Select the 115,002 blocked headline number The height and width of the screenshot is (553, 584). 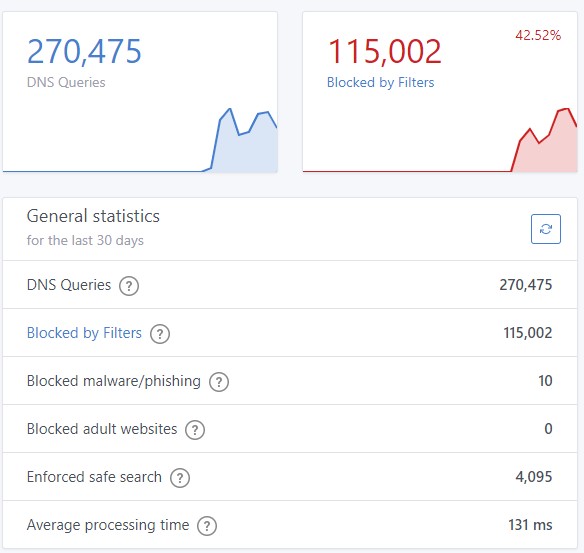click(384, 51)
